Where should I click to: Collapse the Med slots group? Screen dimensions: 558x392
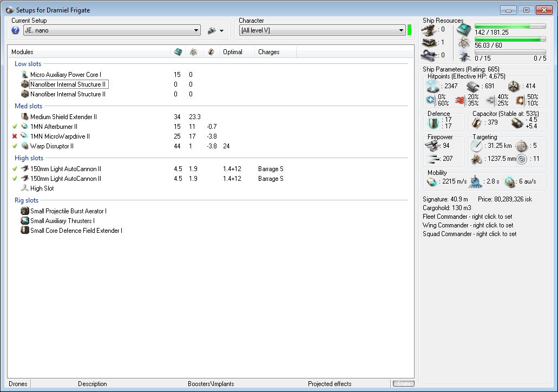(x=28, y=106)
